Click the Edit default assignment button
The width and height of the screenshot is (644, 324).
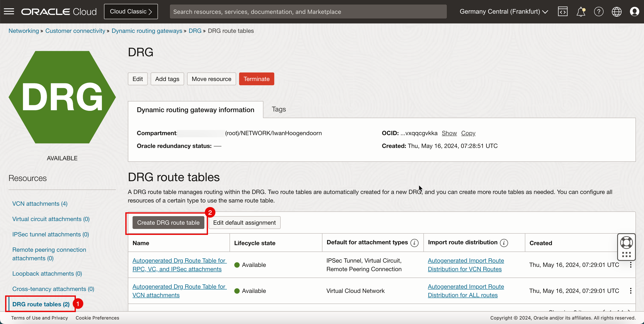(x=244, y=223)
